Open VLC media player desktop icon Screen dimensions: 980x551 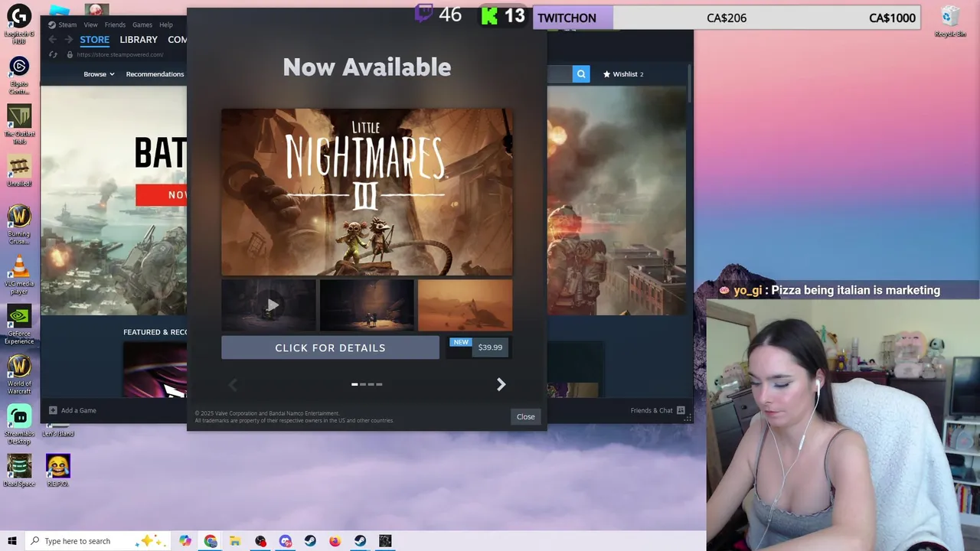click(x=18, y=274)
